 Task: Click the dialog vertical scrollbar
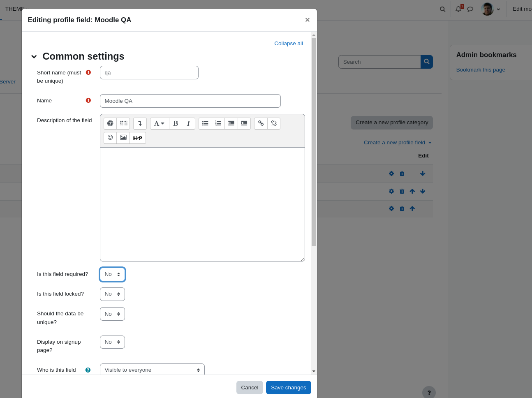pyautogui.click(x=314, y=142)
